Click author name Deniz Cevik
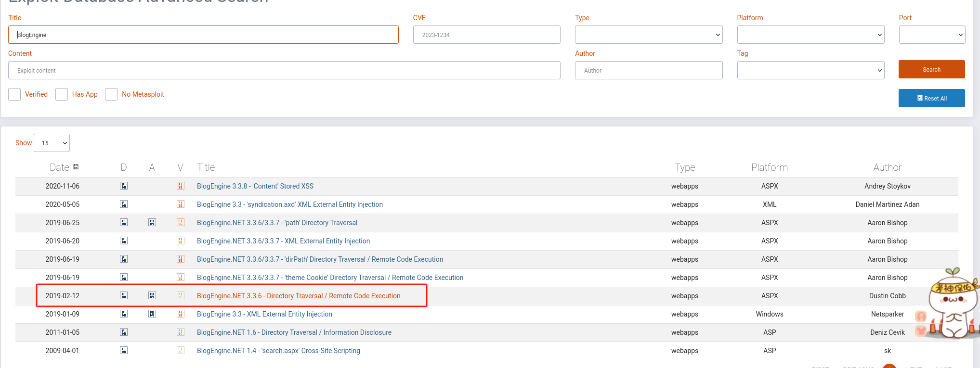This screenshot has height=368, width=980. click(888, 332)
